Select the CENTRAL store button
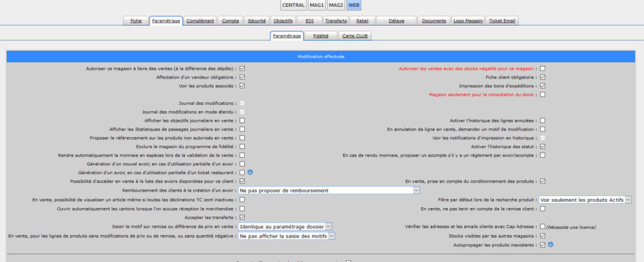644x262 pixels. point(294,5)
